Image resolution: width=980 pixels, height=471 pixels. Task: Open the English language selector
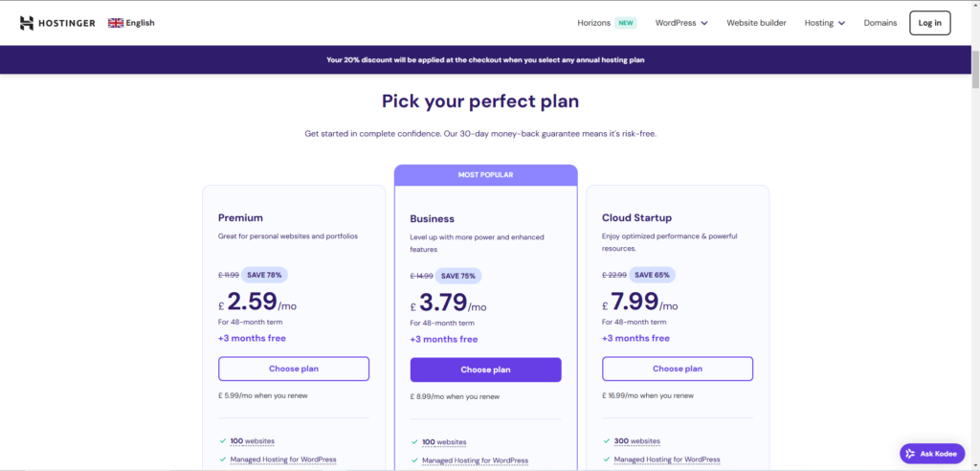click(x=131, y=23)
